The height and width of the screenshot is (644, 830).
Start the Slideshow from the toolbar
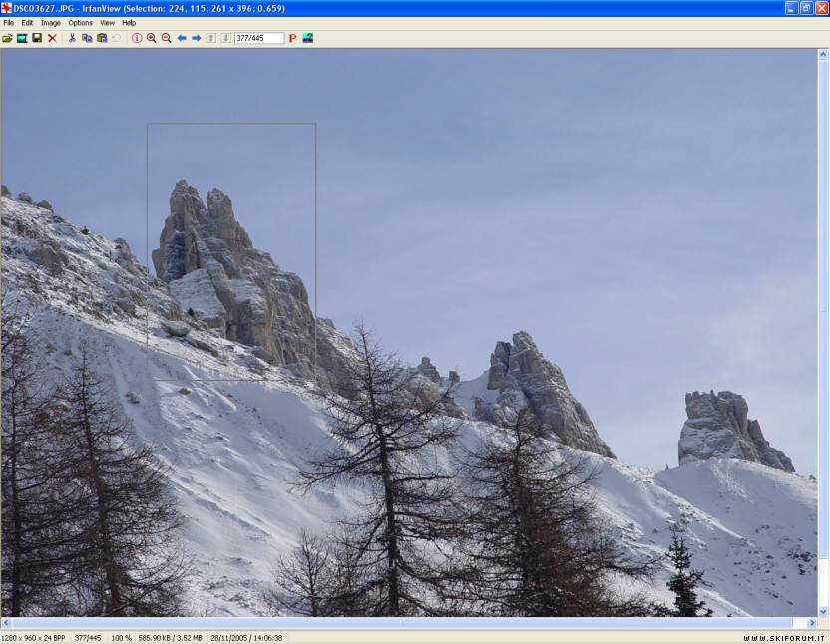[22, 38]
